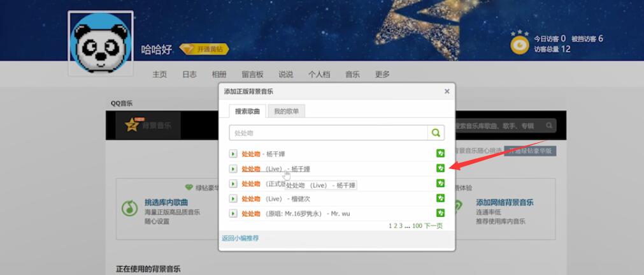Open 相册 navigation tab
This screenshot has height=275, width=644.
[x=219, y=75]
